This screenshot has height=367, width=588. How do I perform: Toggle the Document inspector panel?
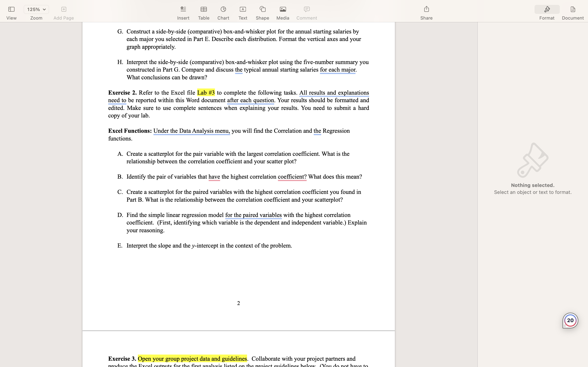coord(572,9)
